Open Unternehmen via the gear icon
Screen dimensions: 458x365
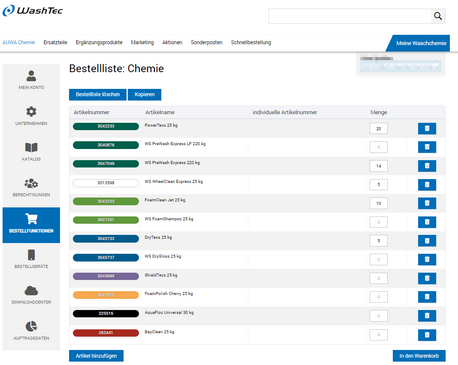pos(31,112)
